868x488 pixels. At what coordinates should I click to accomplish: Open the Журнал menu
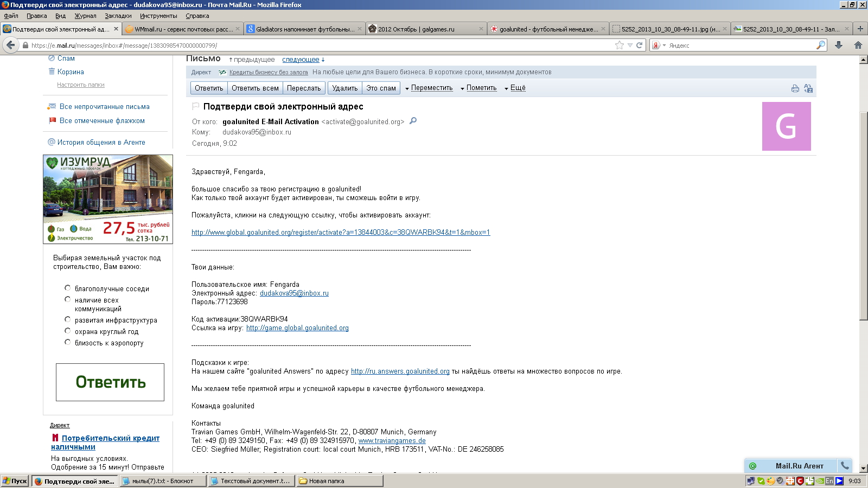(85, 16)
